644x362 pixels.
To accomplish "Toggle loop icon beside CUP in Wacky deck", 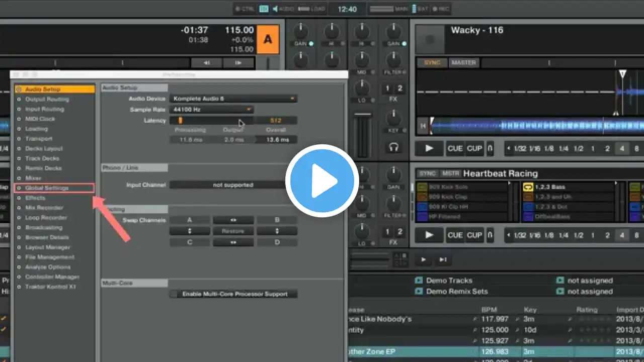I will point(490,148).
